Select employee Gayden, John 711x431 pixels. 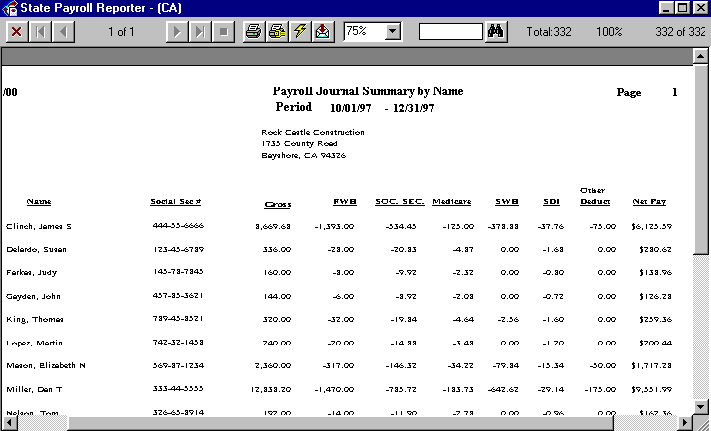point(33,296)
